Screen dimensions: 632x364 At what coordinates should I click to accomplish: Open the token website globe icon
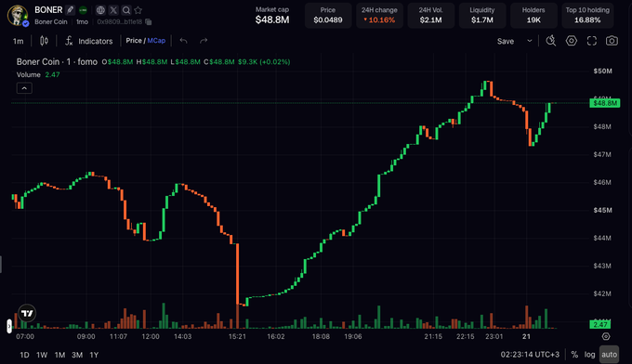100,10
